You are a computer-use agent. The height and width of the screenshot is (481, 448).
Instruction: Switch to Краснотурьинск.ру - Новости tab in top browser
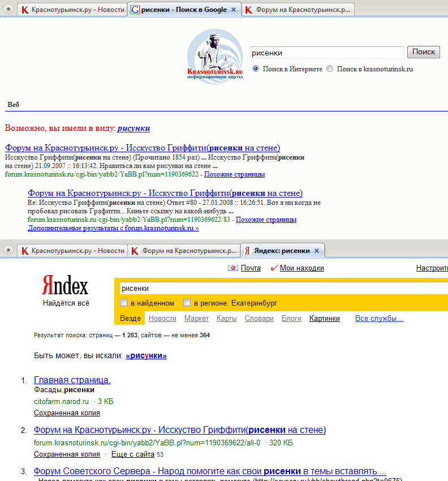tap(72, 10)
